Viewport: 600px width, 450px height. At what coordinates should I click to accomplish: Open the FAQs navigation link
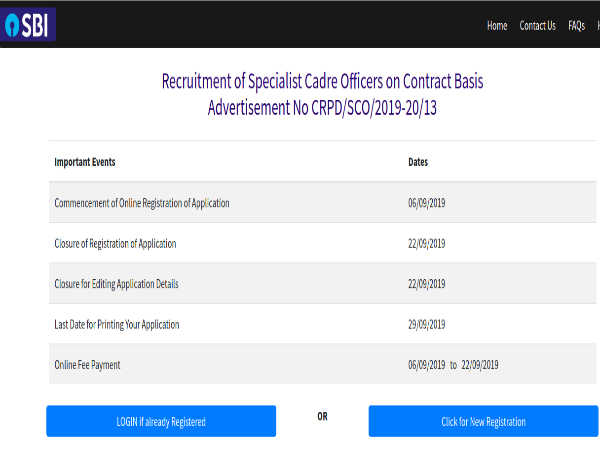point(576,26)
